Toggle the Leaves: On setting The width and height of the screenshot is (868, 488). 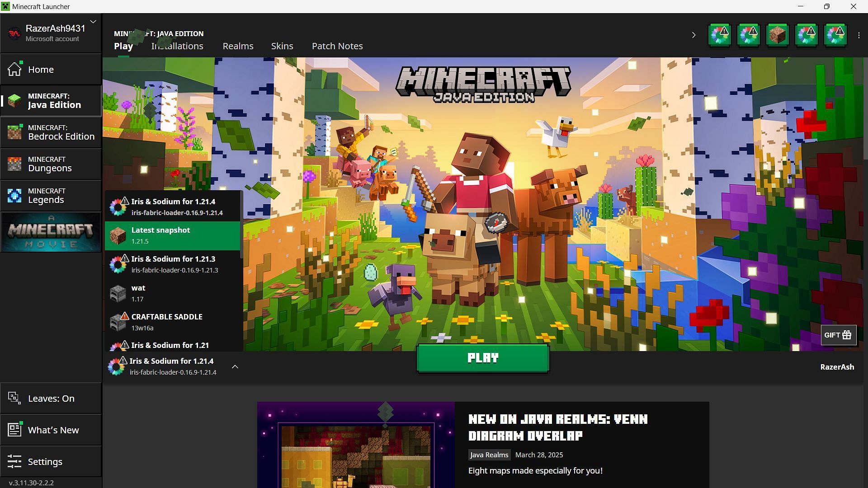51,398
